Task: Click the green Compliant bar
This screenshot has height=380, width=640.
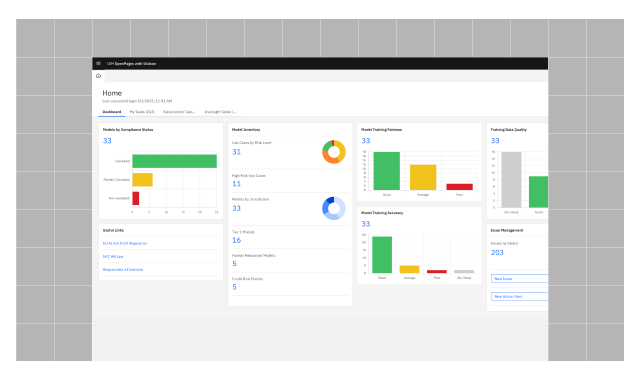Action: pyautogui.click(x=174, y=161)
